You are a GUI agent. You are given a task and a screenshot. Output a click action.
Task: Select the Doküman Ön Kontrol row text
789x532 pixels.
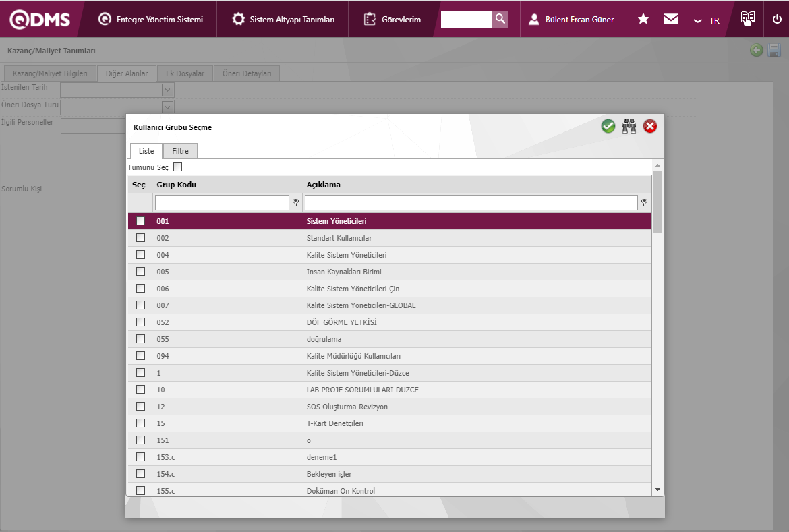[341, 491]
